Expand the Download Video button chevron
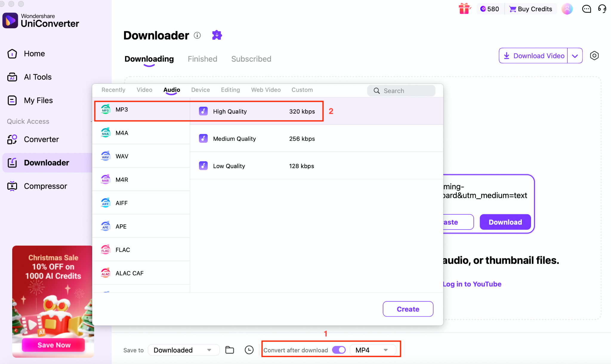Screen dimensions: 611x364 575,55
